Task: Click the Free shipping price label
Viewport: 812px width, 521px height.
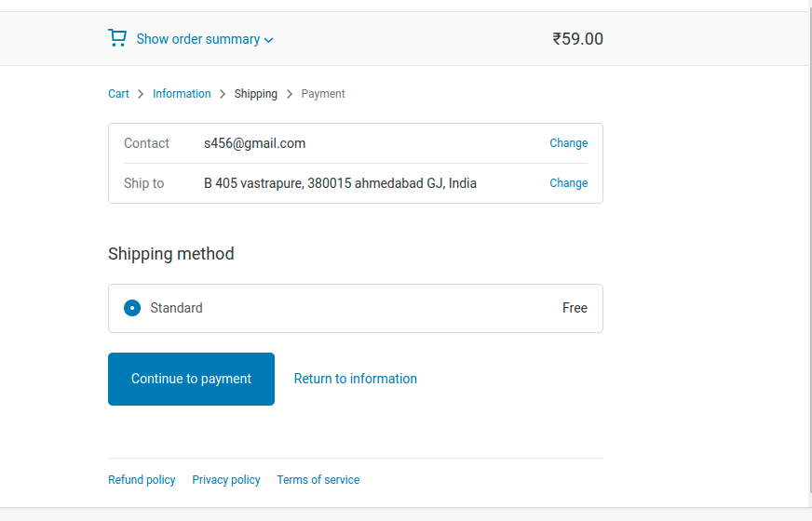Action: (x=575, y=308)
